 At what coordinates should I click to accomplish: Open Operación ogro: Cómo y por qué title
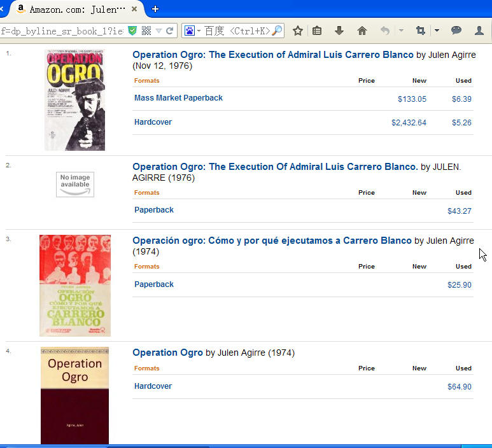[272, 241]
